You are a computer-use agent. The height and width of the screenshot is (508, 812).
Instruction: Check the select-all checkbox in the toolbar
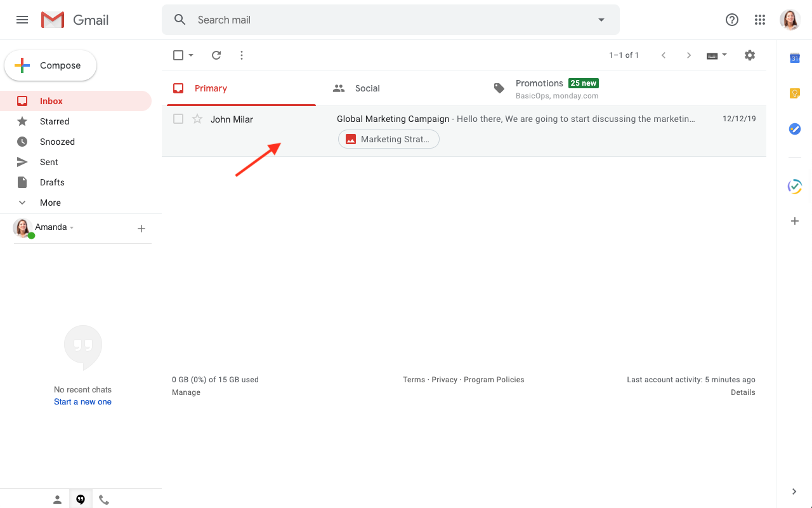[x=178, y=55]
